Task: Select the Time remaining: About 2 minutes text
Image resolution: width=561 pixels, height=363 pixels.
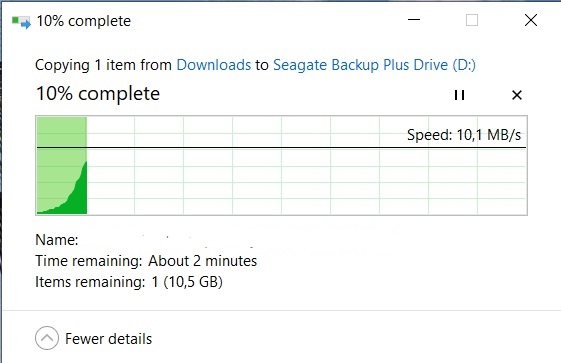Action: click(146, 261)
